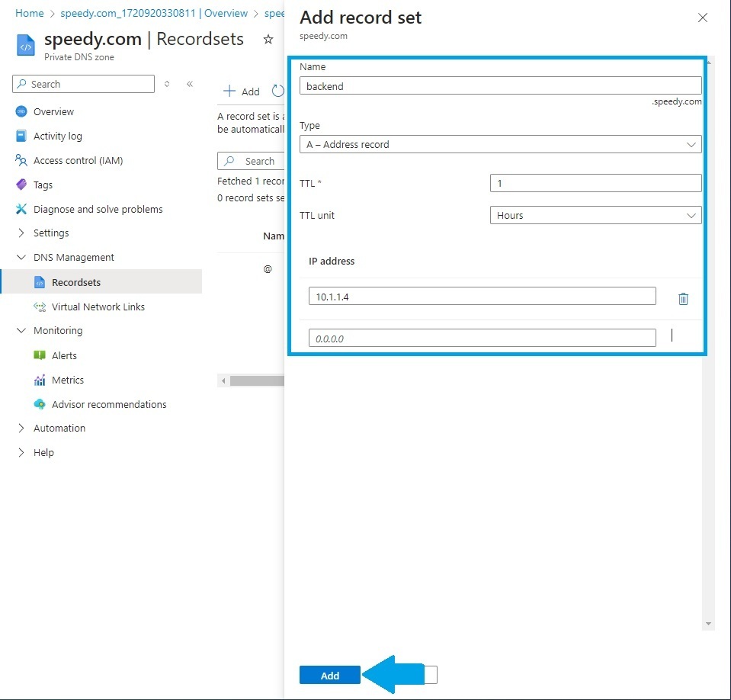Click the purple Tags icon

21,185
